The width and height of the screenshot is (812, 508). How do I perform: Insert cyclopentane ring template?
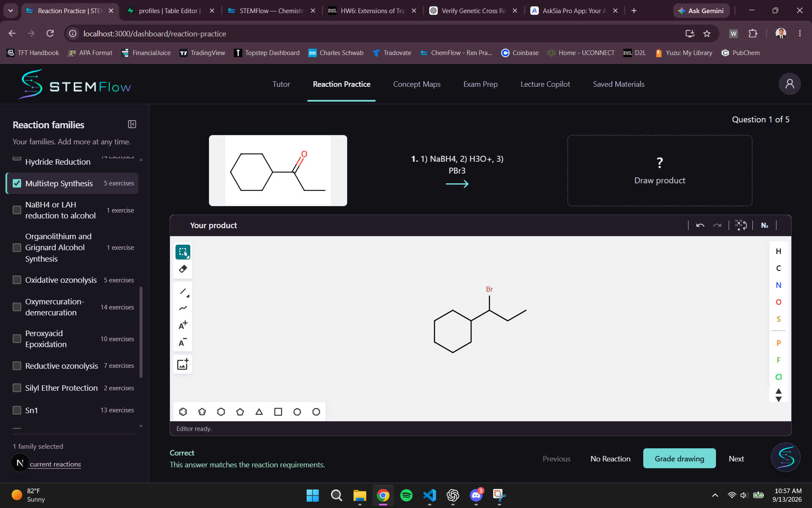coord(240,411)
